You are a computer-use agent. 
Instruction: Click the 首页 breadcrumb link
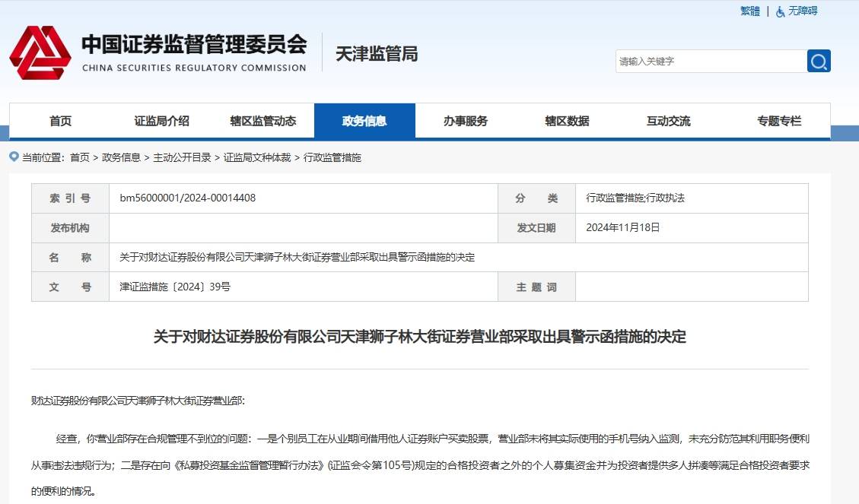coord(80,157)
